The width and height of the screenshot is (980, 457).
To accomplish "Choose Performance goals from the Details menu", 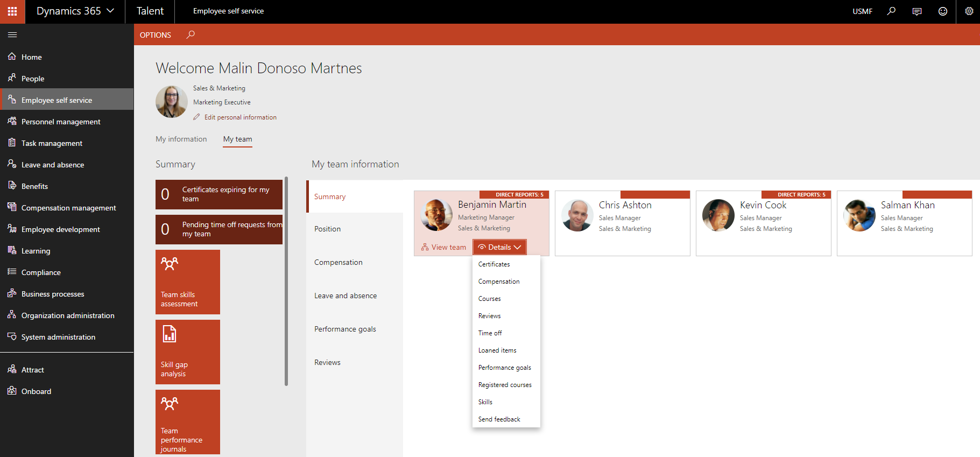I will [x=506, y=368].
